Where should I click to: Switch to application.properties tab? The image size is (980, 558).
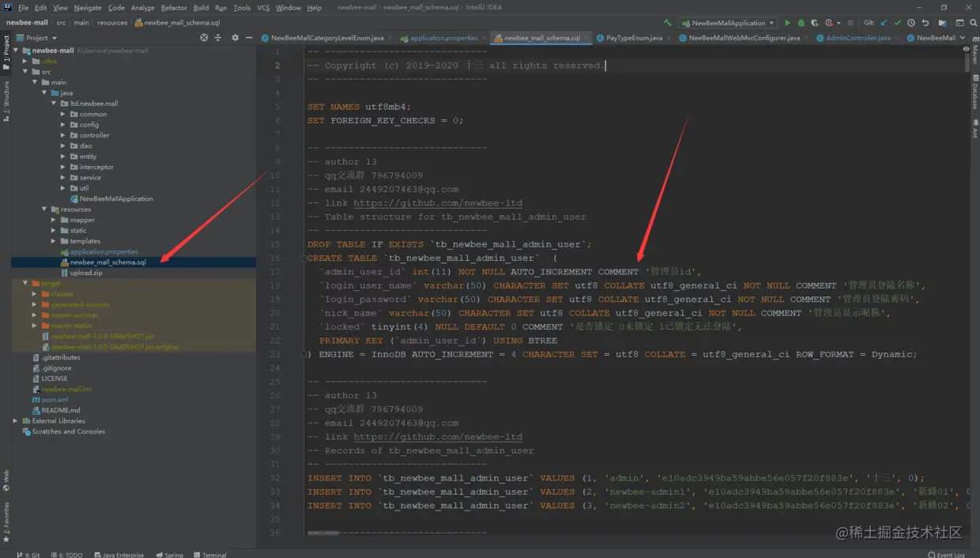(439, 37)
